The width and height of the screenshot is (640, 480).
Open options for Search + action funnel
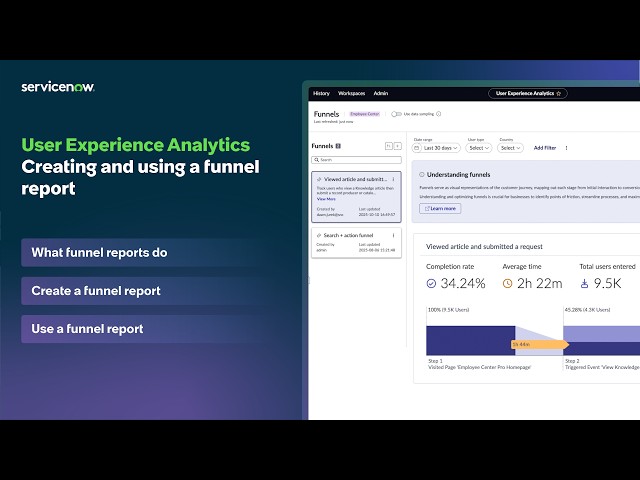393,236
